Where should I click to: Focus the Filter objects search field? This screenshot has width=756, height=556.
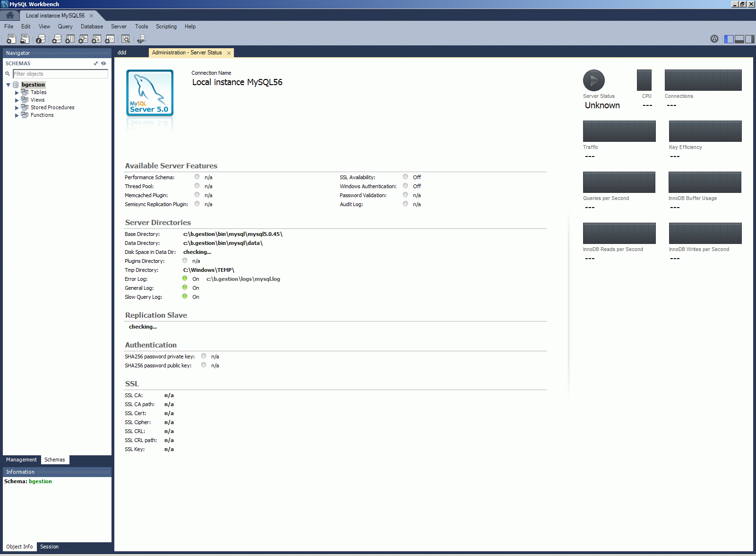point(60,74)
